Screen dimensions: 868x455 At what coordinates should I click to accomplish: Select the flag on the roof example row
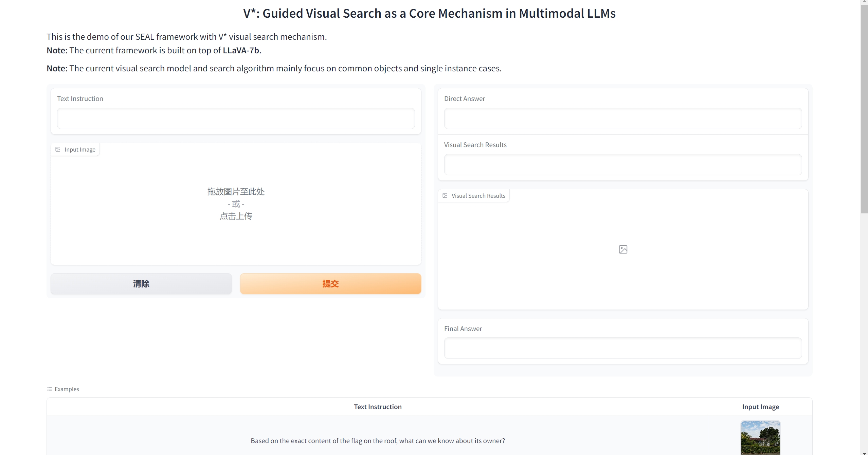378,441
